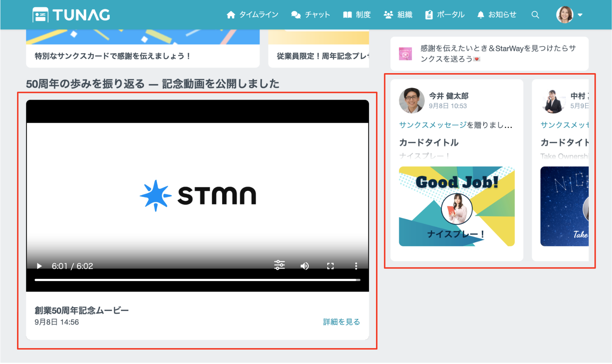Click 今井 健太郎's profile photo
The width and height of the screenshot is (612, 364).
pos(411,100)
